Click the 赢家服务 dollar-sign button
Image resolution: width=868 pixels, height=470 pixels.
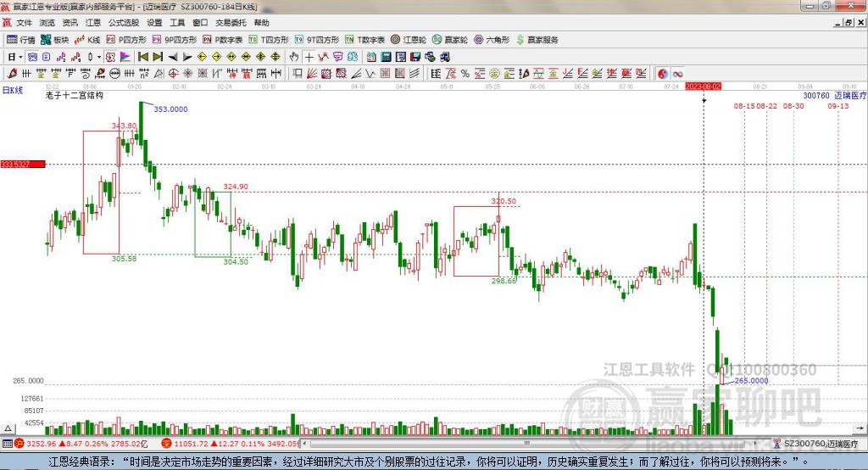coord(537,40)
